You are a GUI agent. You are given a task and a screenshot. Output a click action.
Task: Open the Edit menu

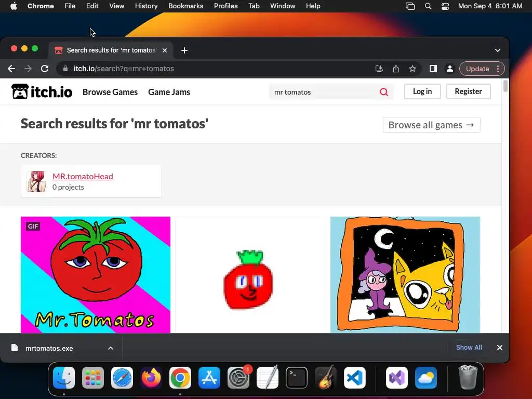pyautogui.click(x=92, y=6)
